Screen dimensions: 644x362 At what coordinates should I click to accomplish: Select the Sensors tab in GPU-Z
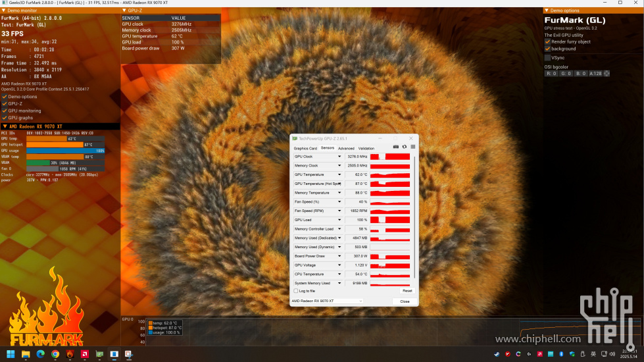pos(328,148)
